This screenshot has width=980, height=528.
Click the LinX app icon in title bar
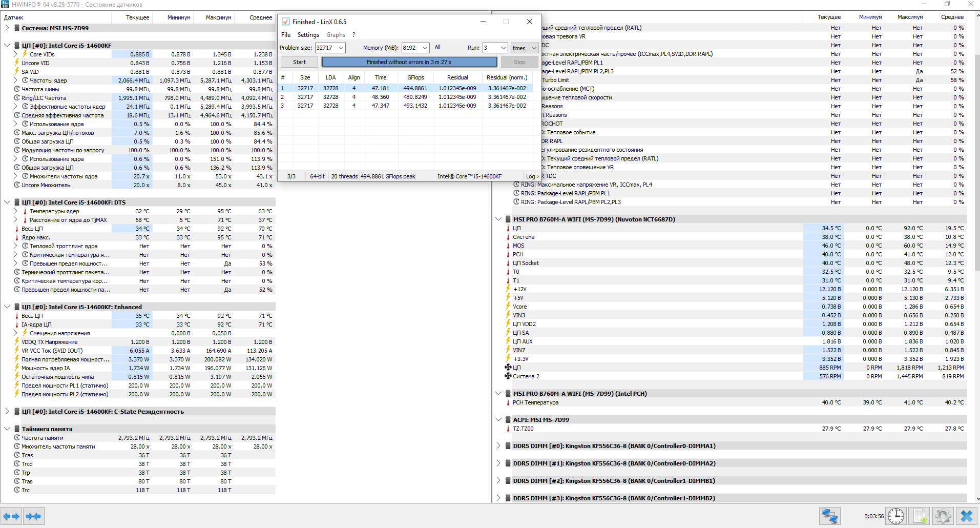(x=286, y=22)
